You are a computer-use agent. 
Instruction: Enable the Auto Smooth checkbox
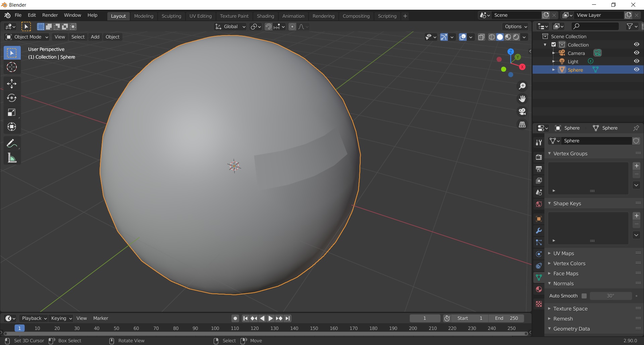pos(584,296)
